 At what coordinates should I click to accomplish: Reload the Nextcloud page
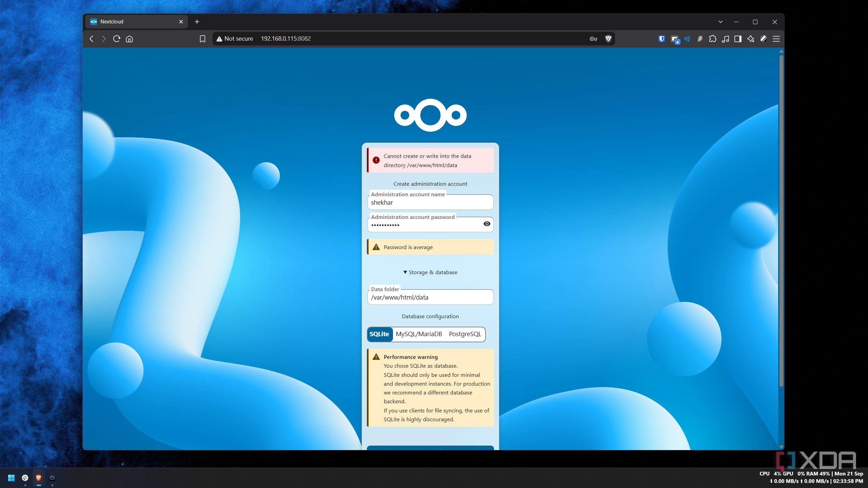[117, 39]
